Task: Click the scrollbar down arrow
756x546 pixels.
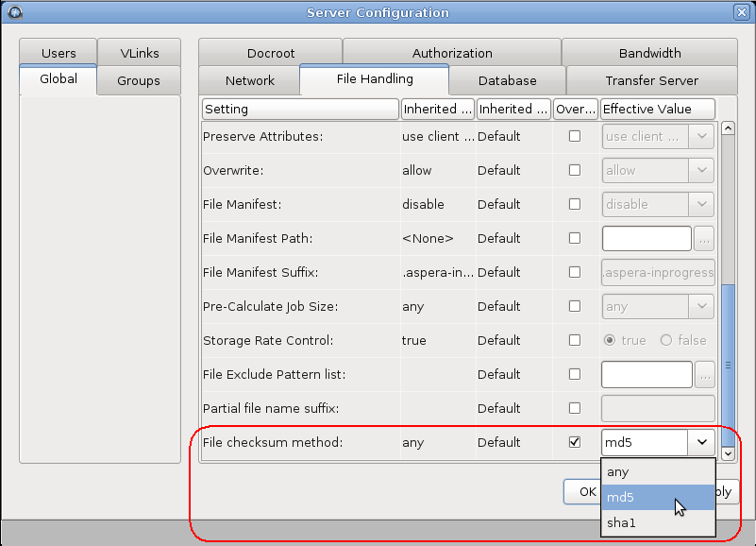Action: pyautogui.click(x=728, y=453)
